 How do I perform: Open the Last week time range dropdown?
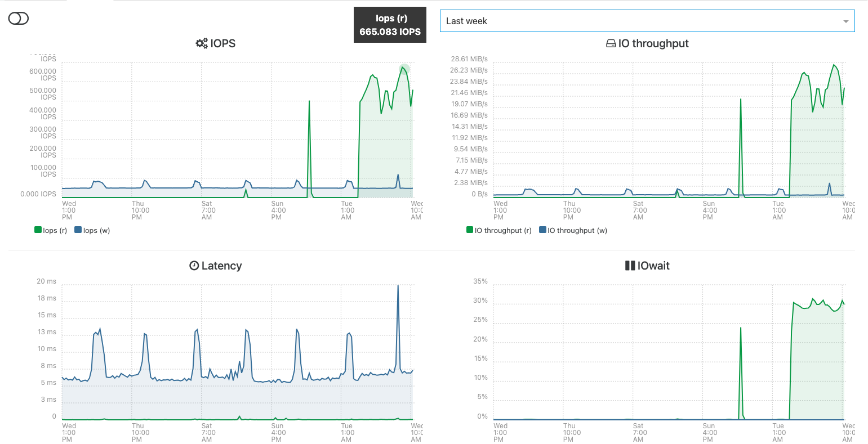(x=647, y=21)
